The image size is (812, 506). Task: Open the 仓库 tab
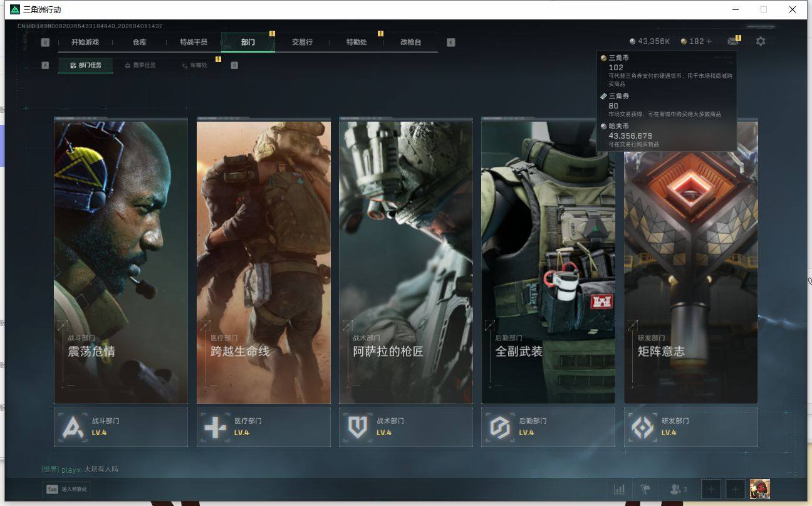click(139, 42)
